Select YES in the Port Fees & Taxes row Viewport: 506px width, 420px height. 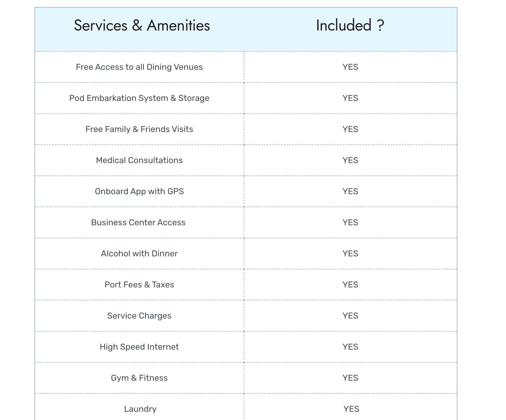tap(350, 285)
